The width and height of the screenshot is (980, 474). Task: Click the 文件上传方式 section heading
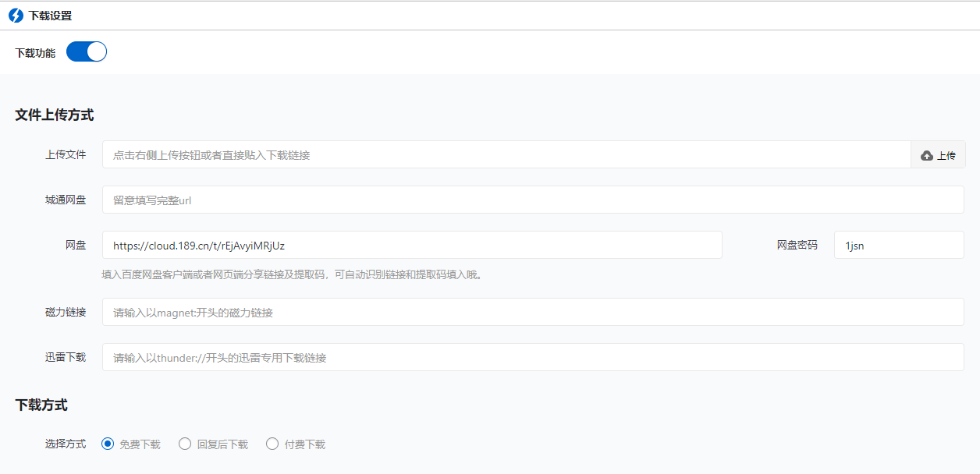click(x=55, y=115)
